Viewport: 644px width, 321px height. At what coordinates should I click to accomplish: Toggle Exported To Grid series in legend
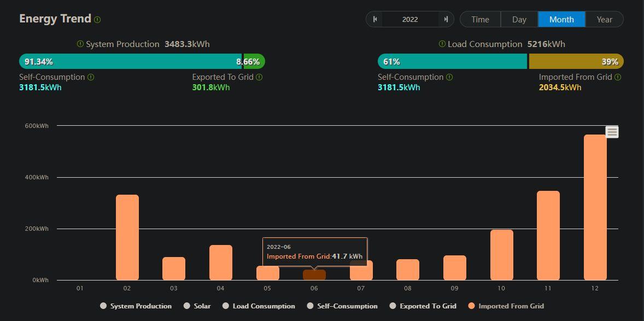pos(423,306)
